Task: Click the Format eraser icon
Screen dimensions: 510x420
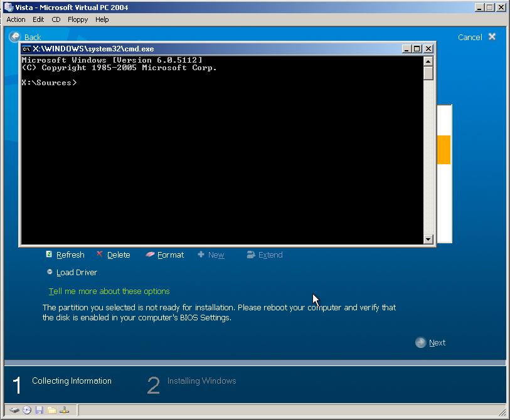Action: tap(150, 255)
